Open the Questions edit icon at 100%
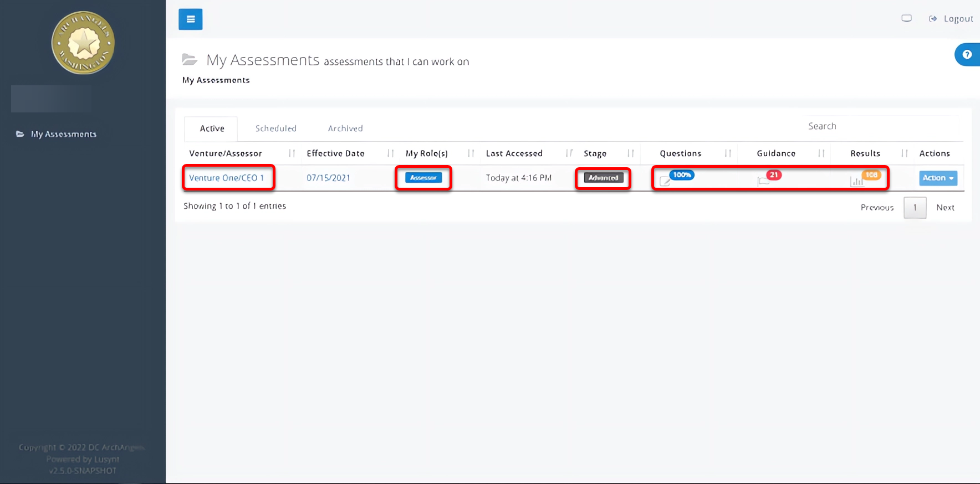Viewport: 980px width, 484px height. coord(665,181)
